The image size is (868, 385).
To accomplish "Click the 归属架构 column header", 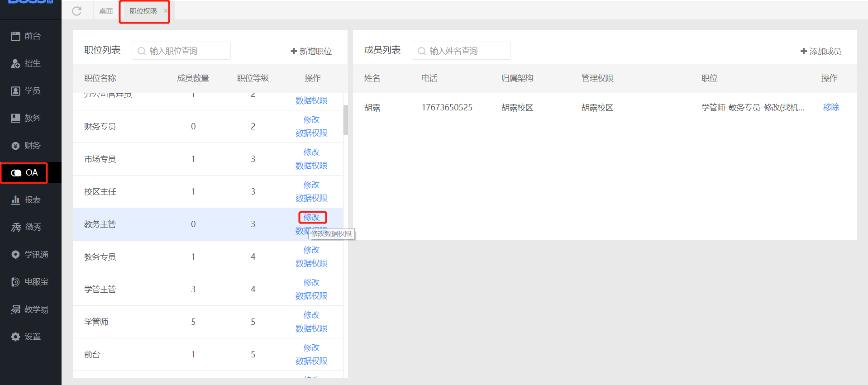I will (x=517, y=78).
